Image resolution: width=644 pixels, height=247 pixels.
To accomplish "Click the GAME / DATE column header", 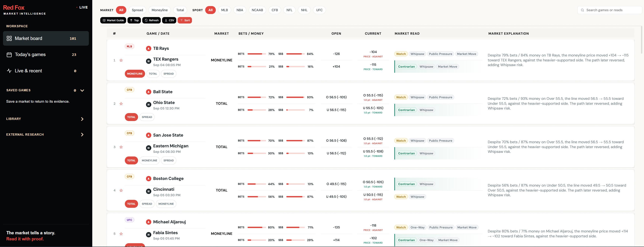I will click(158, 34).
